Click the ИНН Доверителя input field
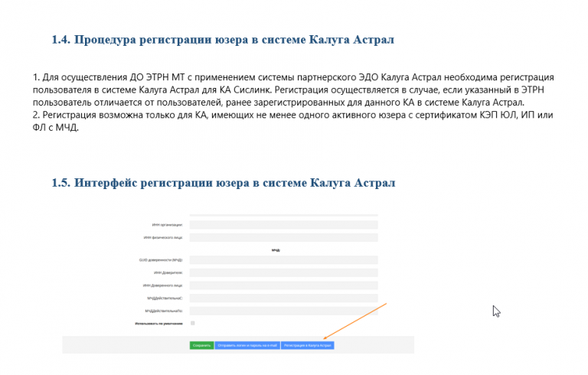This screenshot has width=588, height=375. (283, 272)
